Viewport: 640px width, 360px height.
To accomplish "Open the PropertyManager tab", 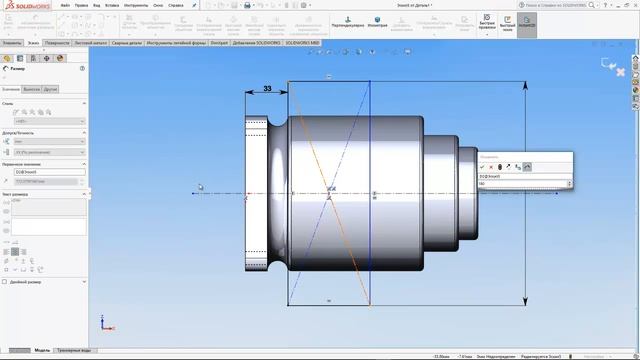I will pyautogui.click(x=20, y=58).
